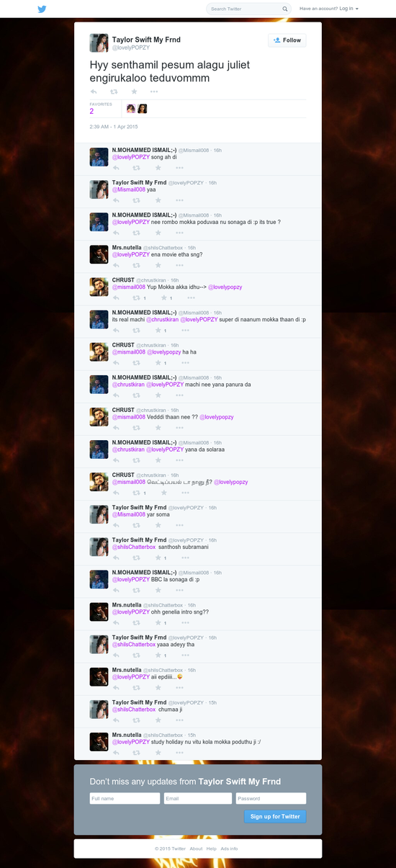Viewport: 396px width, 868px height.
Task: Open more options on main tweet
Action: point(154,91)
